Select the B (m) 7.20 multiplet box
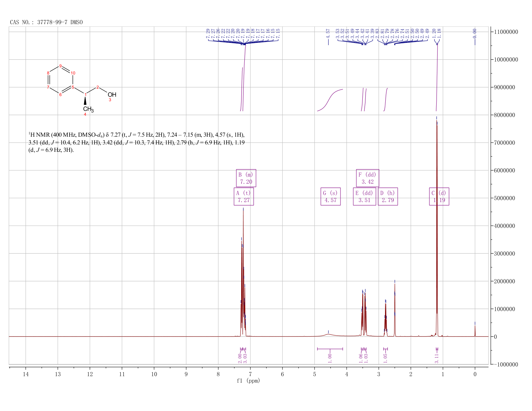Viewport: 532px width, 411px height. (x=246, y=178)
